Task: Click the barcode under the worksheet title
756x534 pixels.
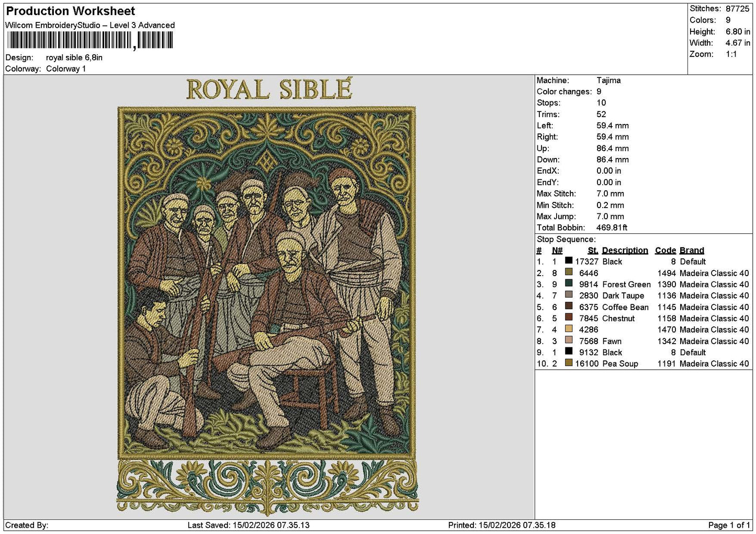Action: [90, 40]
